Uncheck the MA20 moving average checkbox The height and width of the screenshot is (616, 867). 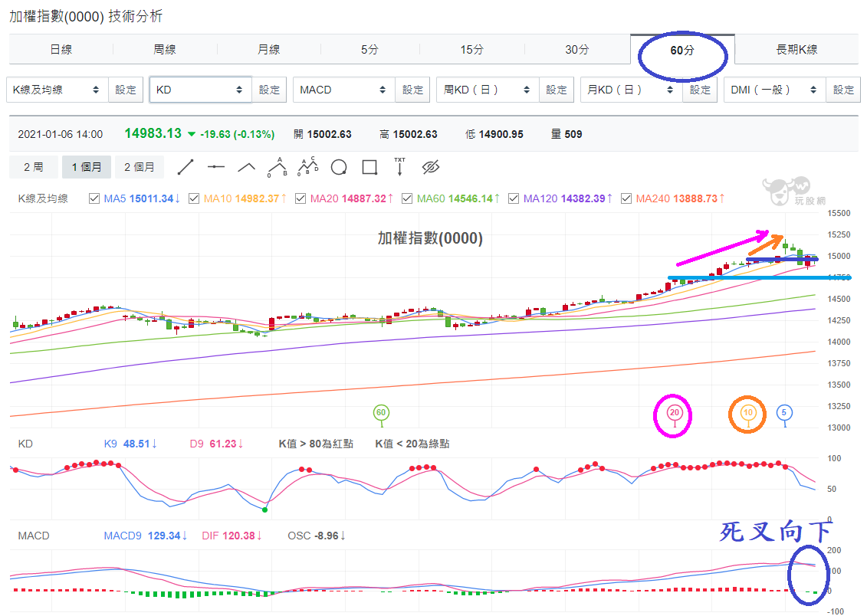300,198
